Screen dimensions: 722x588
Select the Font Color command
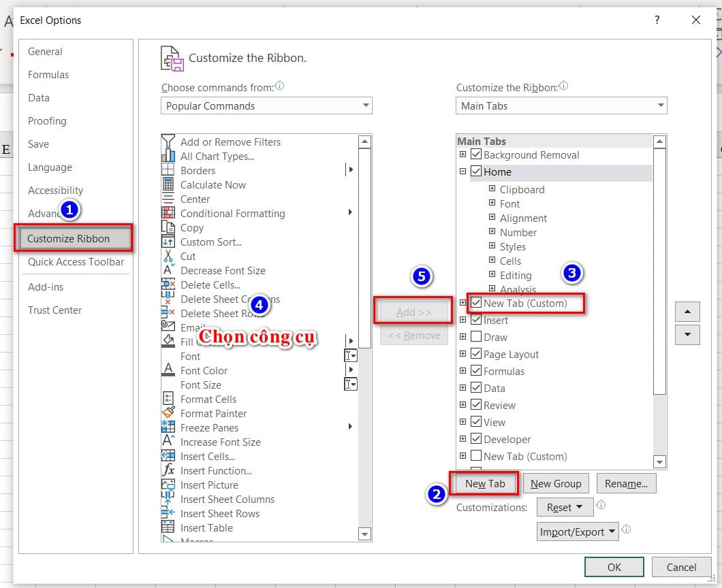(206, 370)
